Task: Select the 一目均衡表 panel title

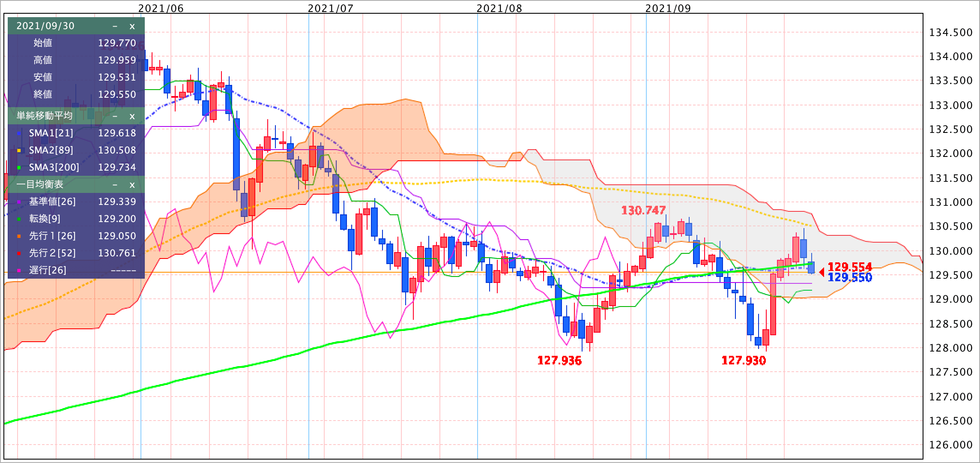Action: pos(40,184)
